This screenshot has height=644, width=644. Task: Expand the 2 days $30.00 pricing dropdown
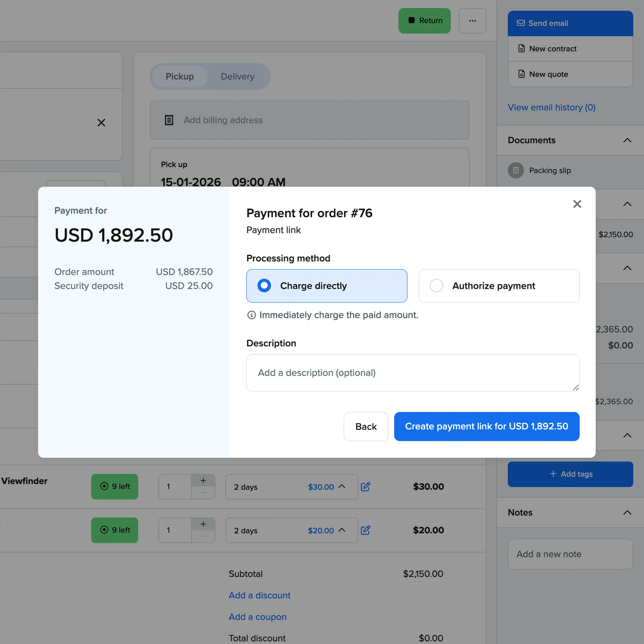pyautogui.click(x=342, y=487)
